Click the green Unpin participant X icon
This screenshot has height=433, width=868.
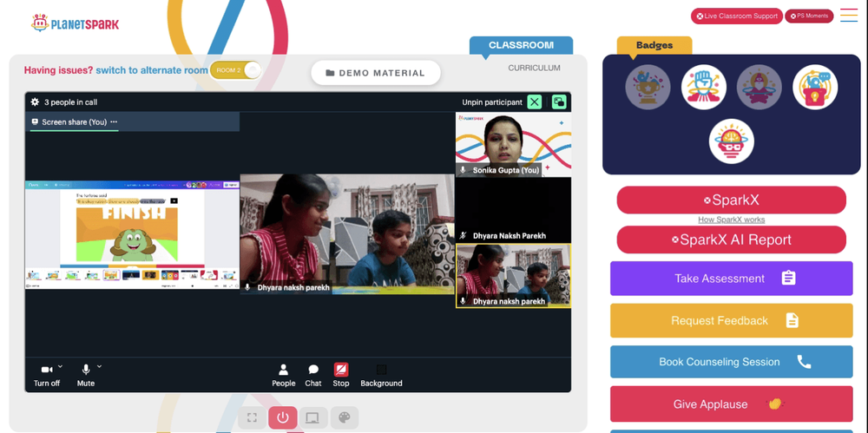click(534, 102)
